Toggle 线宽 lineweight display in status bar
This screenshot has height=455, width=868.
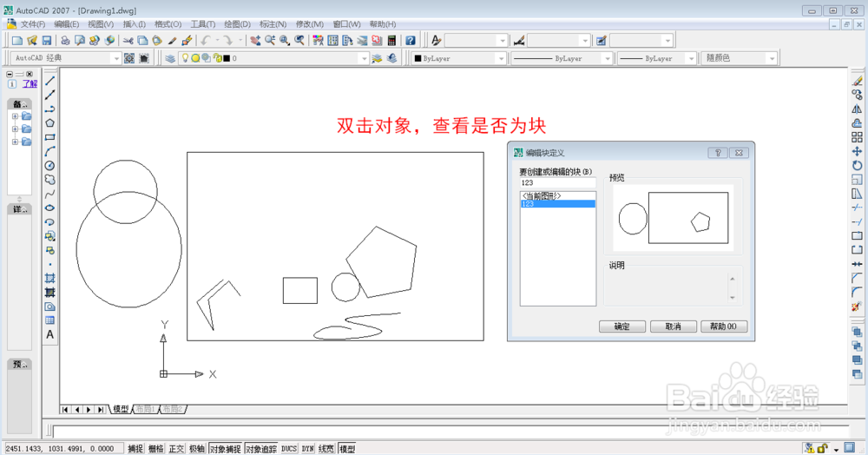point(326,448)
